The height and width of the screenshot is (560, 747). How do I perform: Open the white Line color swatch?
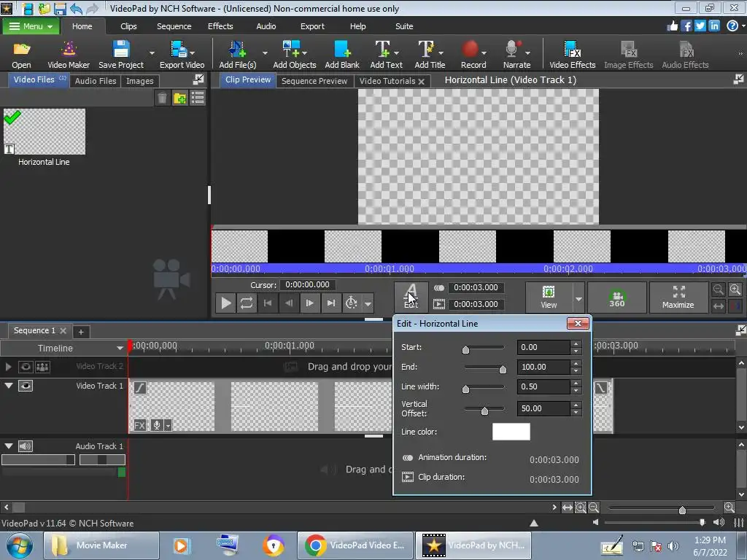(511, 432)
